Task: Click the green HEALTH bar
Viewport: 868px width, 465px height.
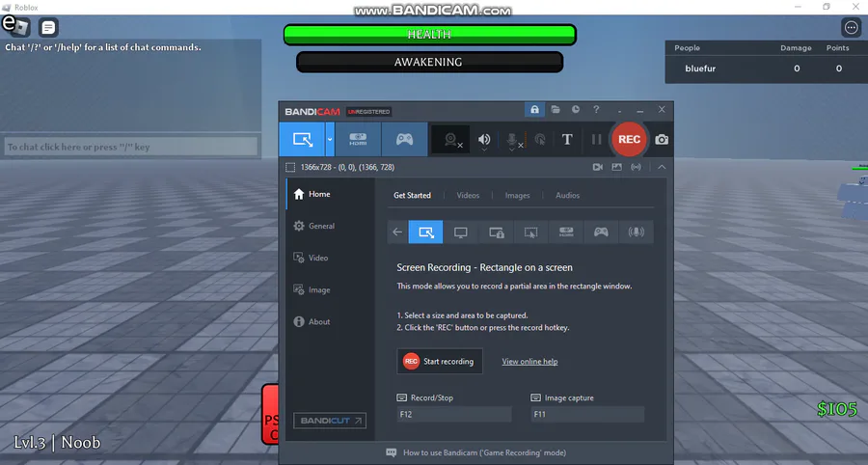Action: tap(429, 35)
